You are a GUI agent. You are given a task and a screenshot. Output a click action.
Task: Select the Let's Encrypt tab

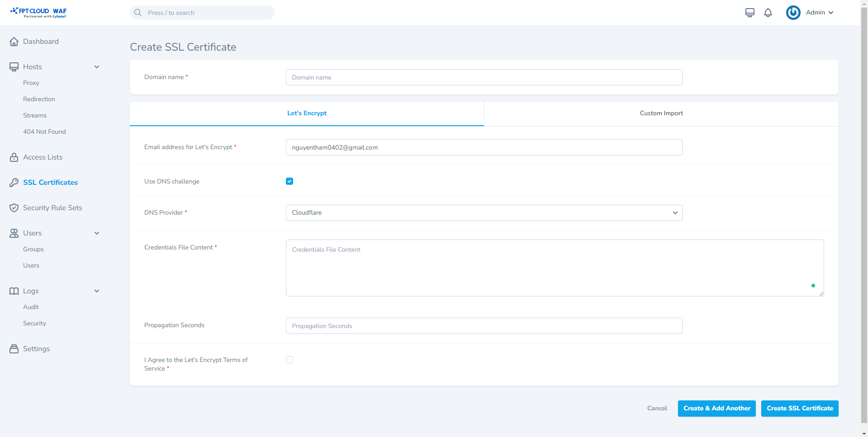click(x=307, y=113)
